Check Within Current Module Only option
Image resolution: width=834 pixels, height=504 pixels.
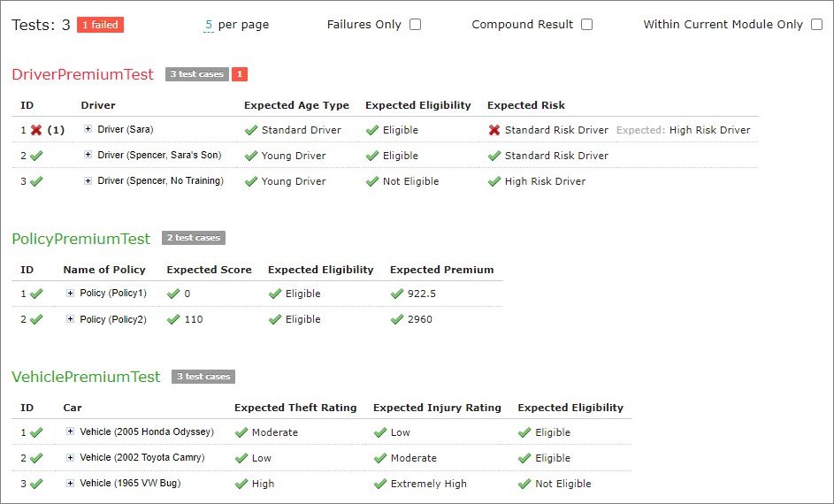point(816,25)
